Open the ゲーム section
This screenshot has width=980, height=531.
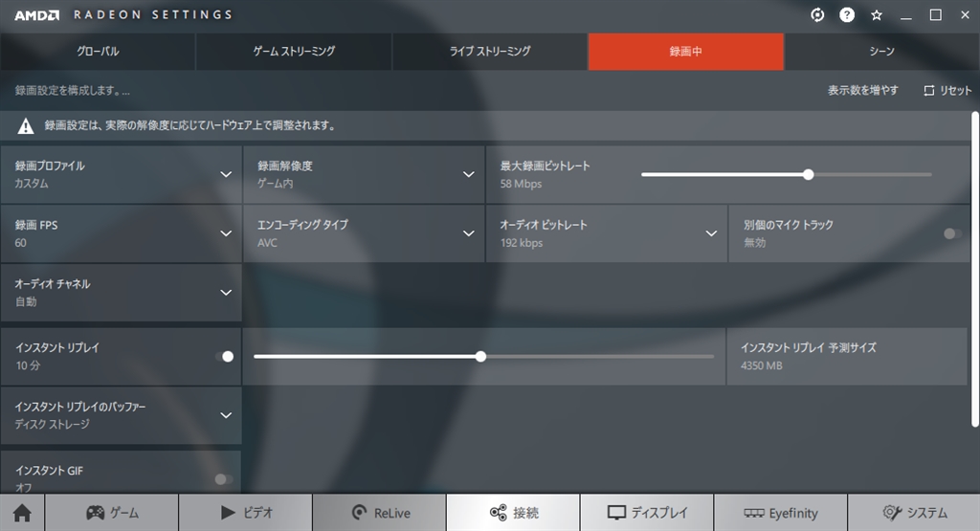tap(112, 513)
